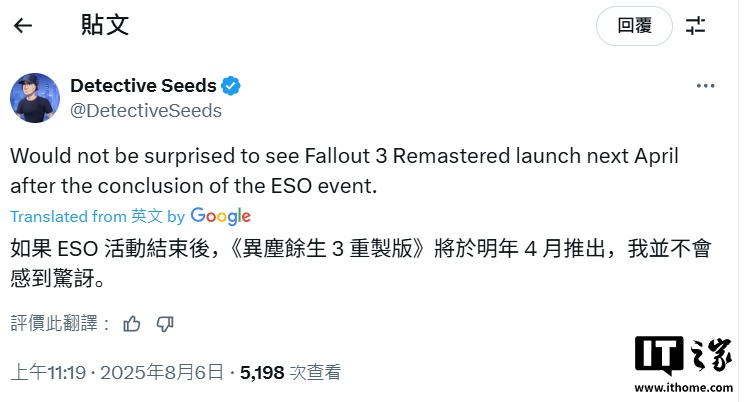744x402 pixels.
Task: Click the 'Translated from 英文 by' label
Action: coord(97,216)
